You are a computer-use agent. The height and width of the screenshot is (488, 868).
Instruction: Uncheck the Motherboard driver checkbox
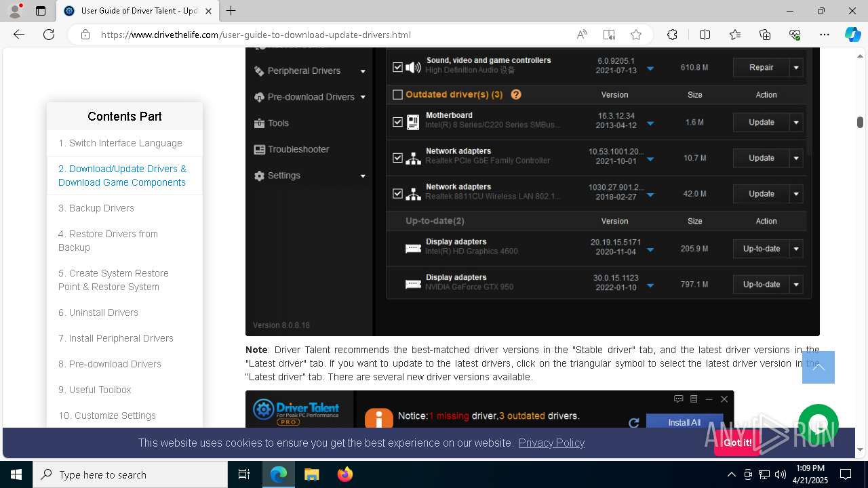(398, 122)
